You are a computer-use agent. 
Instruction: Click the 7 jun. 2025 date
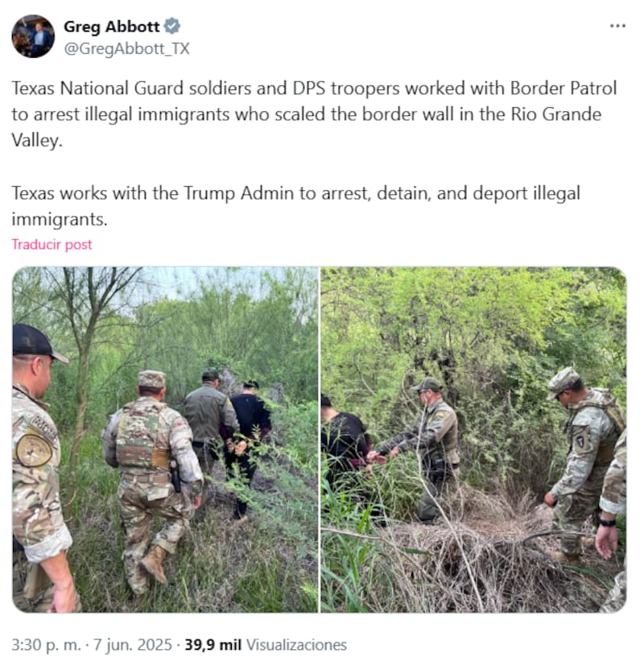(133, 645)
